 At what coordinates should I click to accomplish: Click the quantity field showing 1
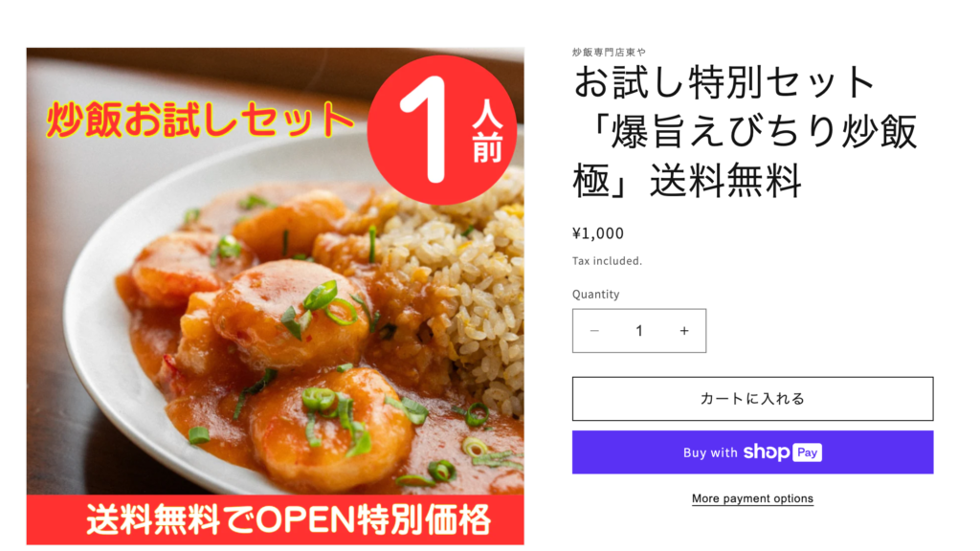pos(638,330)
